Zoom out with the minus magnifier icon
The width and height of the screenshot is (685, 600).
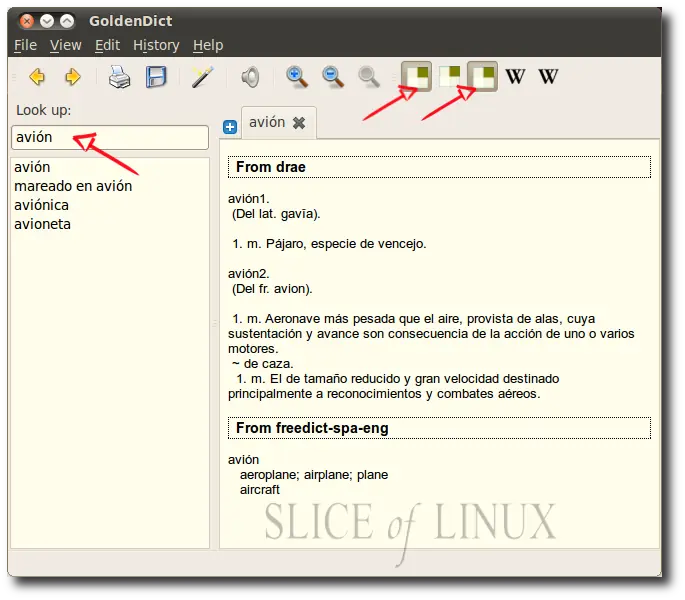point(333,77)
